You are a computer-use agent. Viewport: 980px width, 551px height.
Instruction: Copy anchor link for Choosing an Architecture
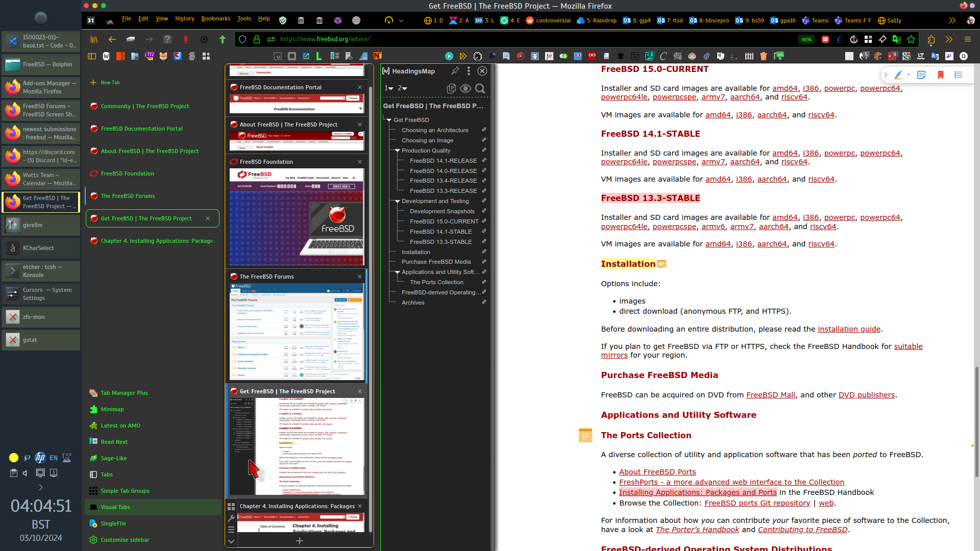(x=484, y=130)
